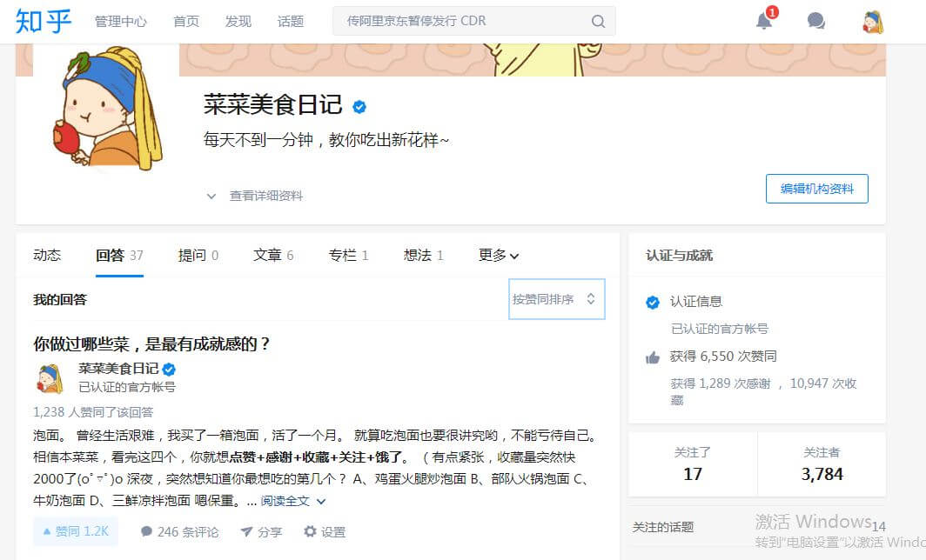
Task: Click the search input field
Action: click(x=461, y=22)
